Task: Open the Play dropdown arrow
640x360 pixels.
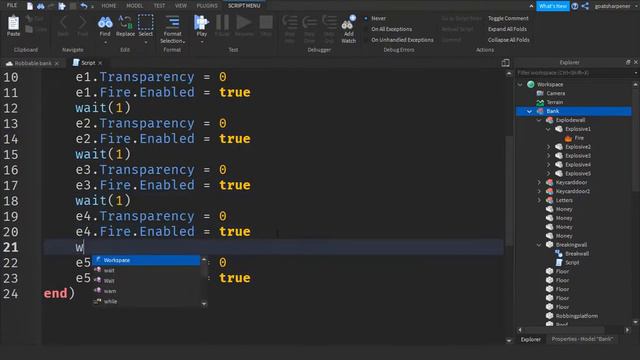Action: 202,42
